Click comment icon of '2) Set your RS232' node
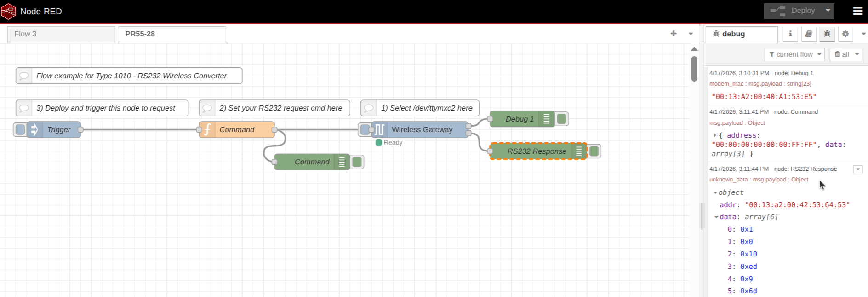868x297 pixels. click(207, 108)
